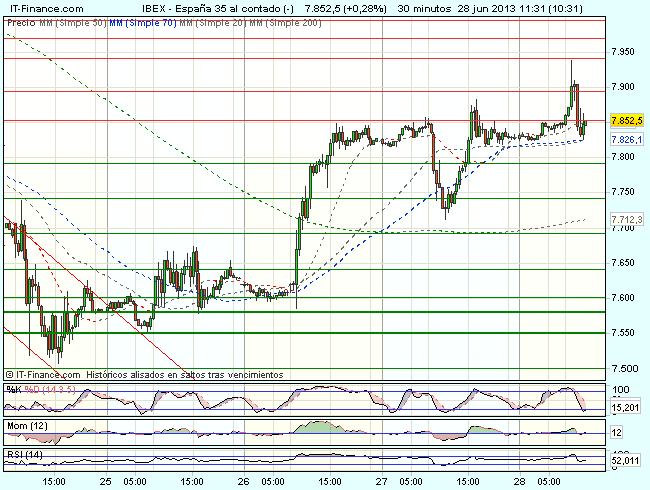Click the 7.950 price axis label
Screen dimensions: 650x490
[x=623, y=52]
